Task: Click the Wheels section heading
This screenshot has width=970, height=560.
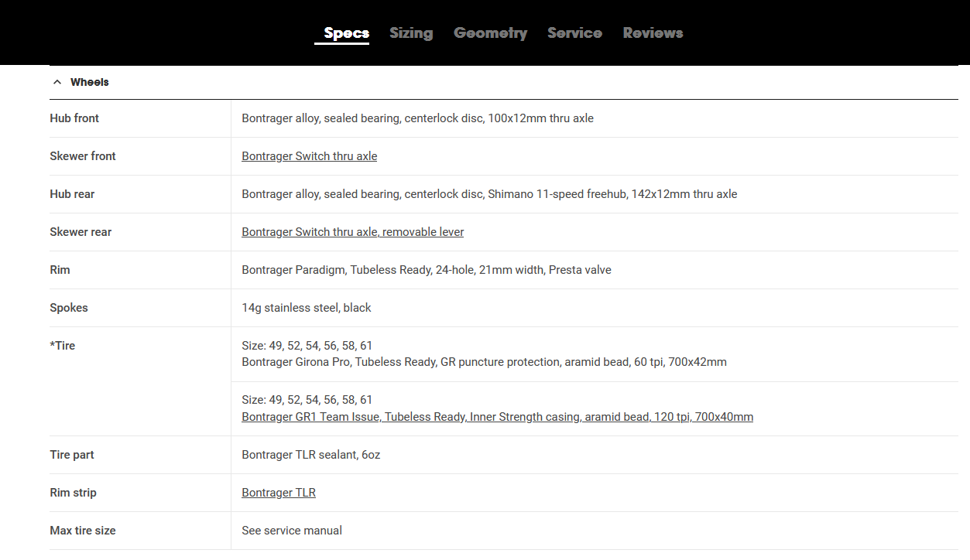Action: 90,82
